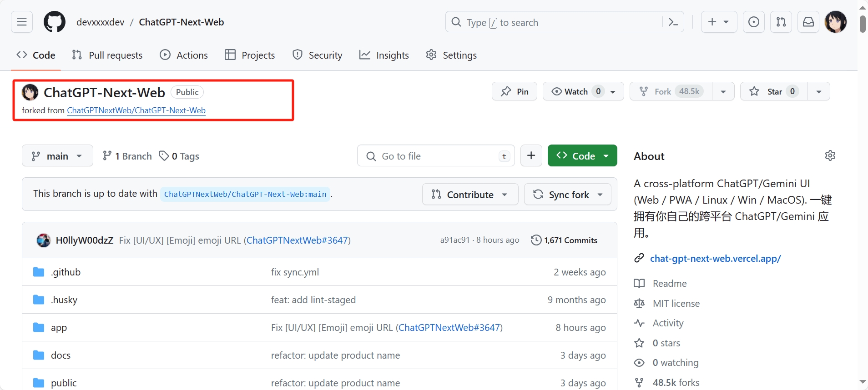Expand the Sync fork dropdown
This screenshot has width=868, height=390.
[568, 194]
